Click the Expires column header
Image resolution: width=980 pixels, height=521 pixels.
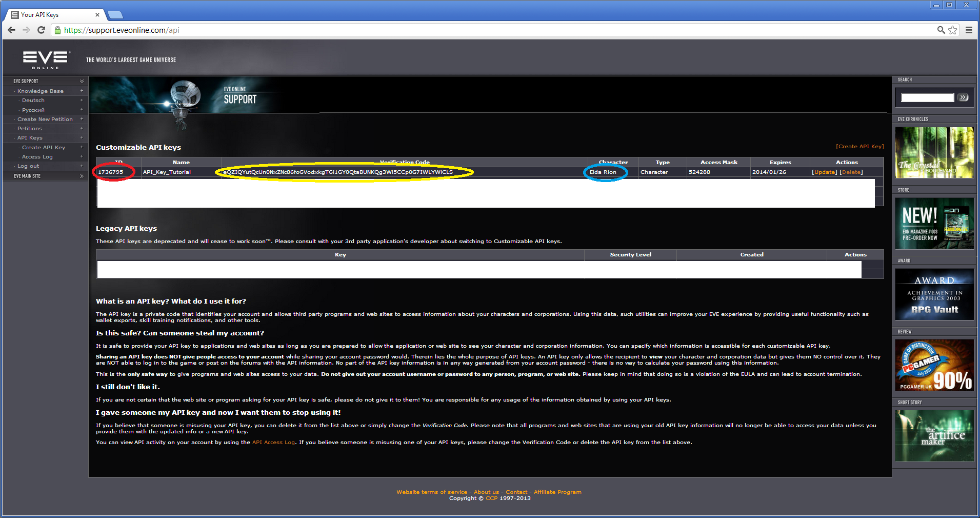click(781, 162)
